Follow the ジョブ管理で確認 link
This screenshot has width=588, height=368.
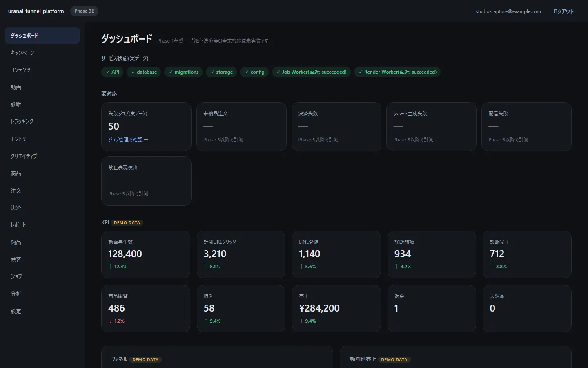coord(128,140)
